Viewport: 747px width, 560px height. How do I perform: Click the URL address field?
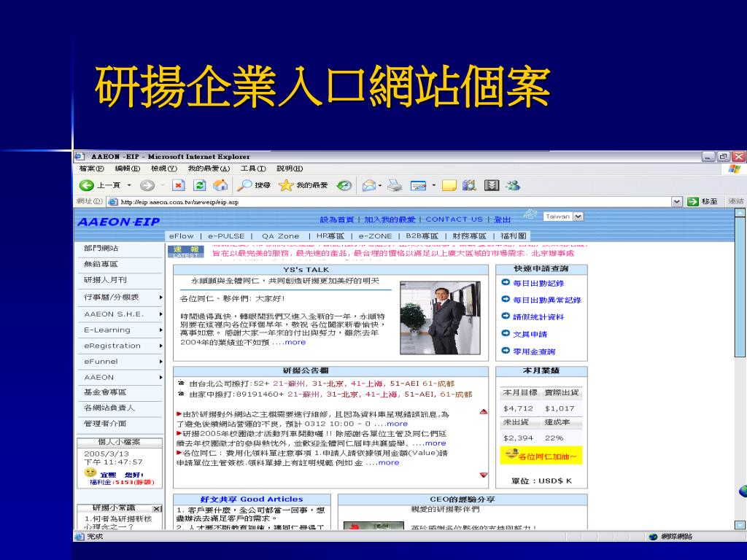point(388,202)
